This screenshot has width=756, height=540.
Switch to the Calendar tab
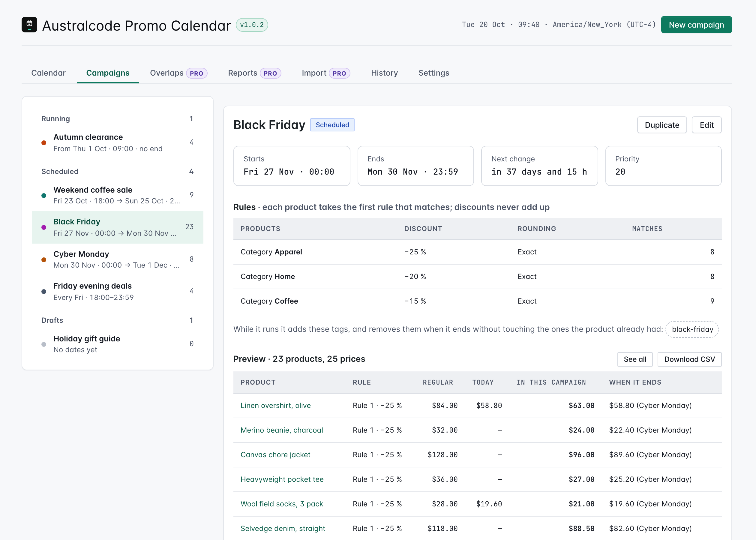tap(48, 73)
